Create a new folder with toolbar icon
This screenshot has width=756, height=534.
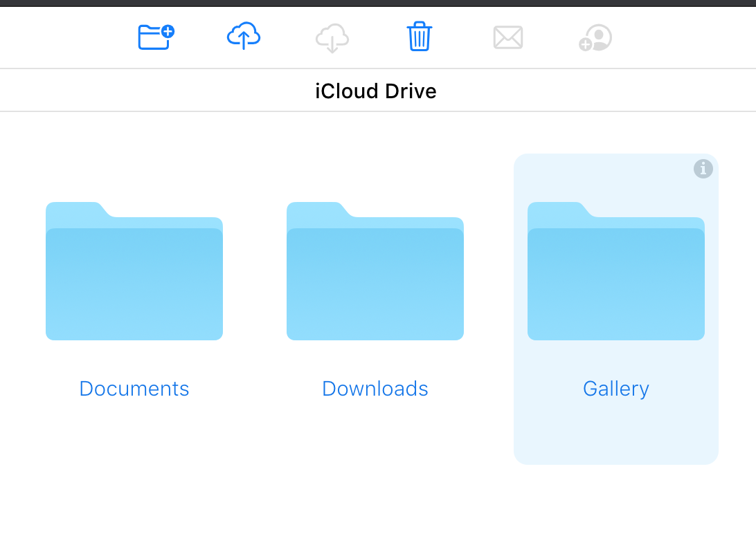156,37
